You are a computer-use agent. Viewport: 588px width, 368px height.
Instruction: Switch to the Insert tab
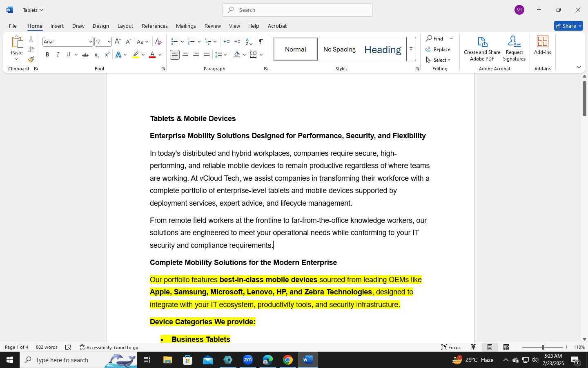click(57, 26)
